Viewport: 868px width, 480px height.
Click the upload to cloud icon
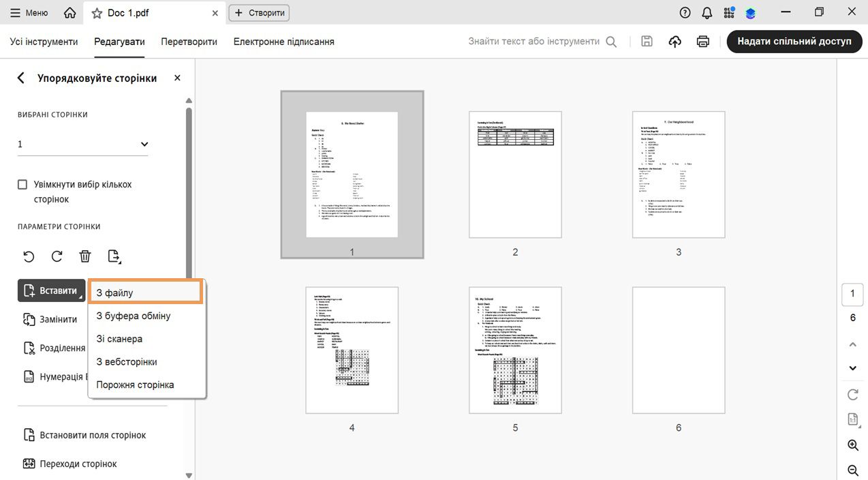pos(675,42)
